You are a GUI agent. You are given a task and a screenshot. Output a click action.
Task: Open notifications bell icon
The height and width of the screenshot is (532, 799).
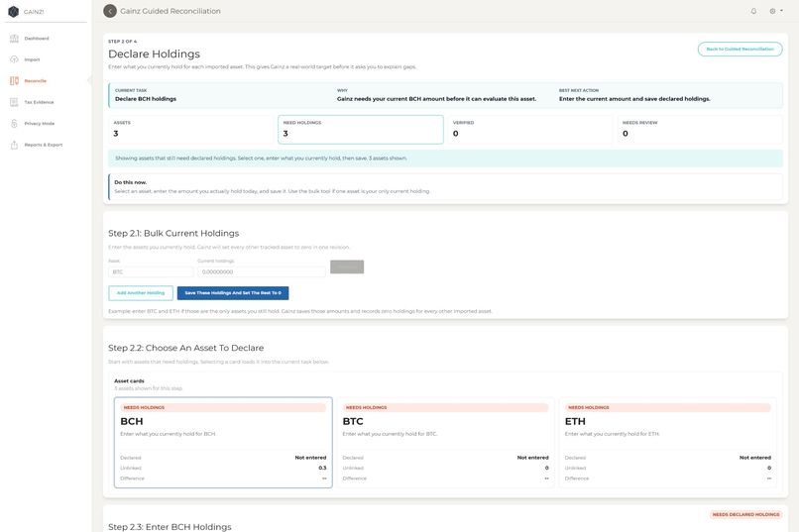pos(753,11)
